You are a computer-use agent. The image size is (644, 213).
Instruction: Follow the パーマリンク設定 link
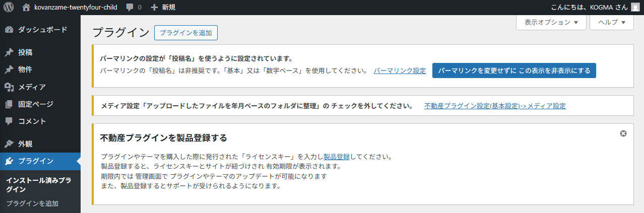400,71
